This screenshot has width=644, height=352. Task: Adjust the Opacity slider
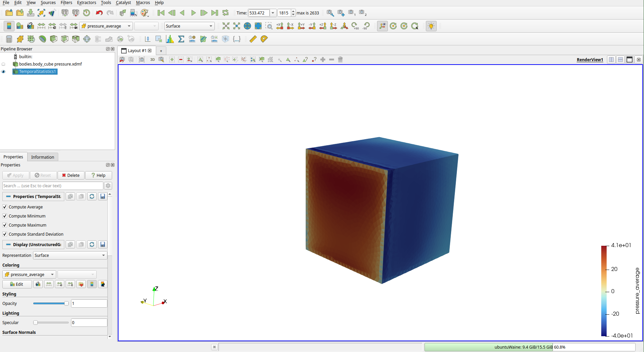(x=50, y=303)
